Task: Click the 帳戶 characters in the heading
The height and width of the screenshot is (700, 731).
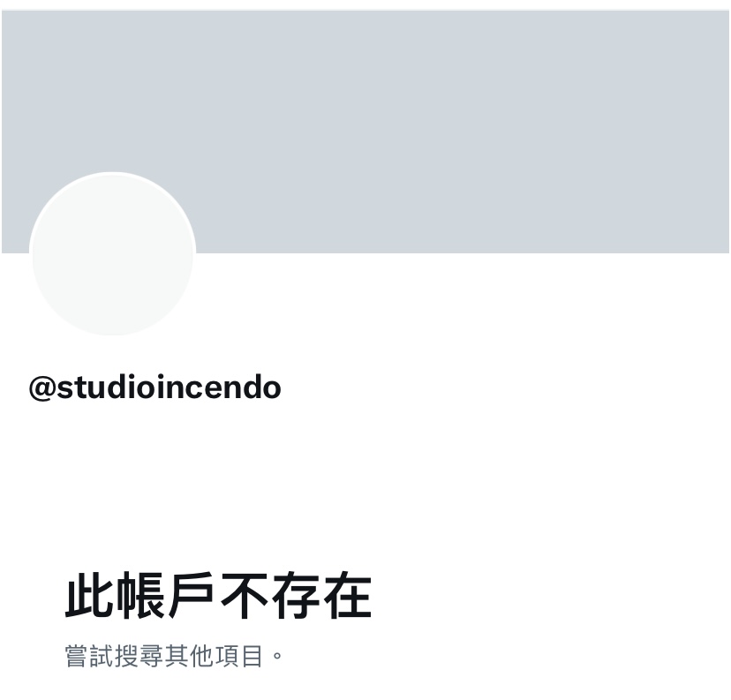Action: click(x=165, y=596)
